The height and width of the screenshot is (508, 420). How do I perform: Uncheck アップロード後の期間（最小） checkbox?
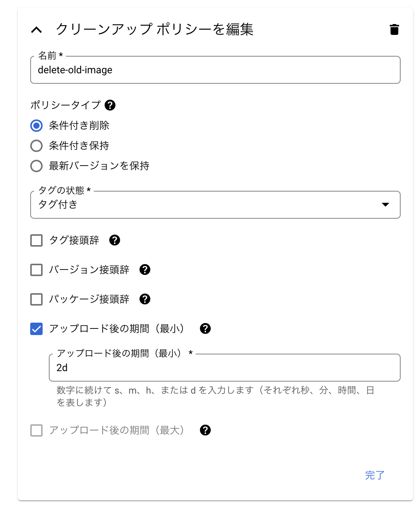click(x=36, y=329)
